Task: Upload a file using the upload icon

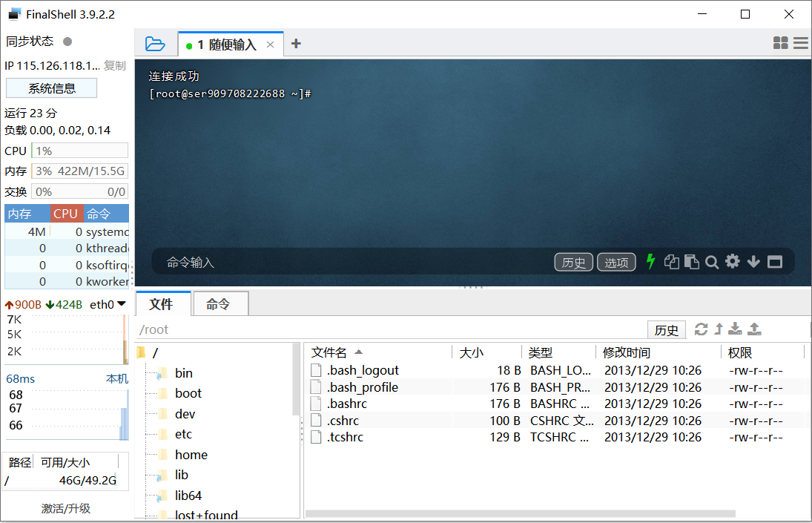Action: click(753, 329)
